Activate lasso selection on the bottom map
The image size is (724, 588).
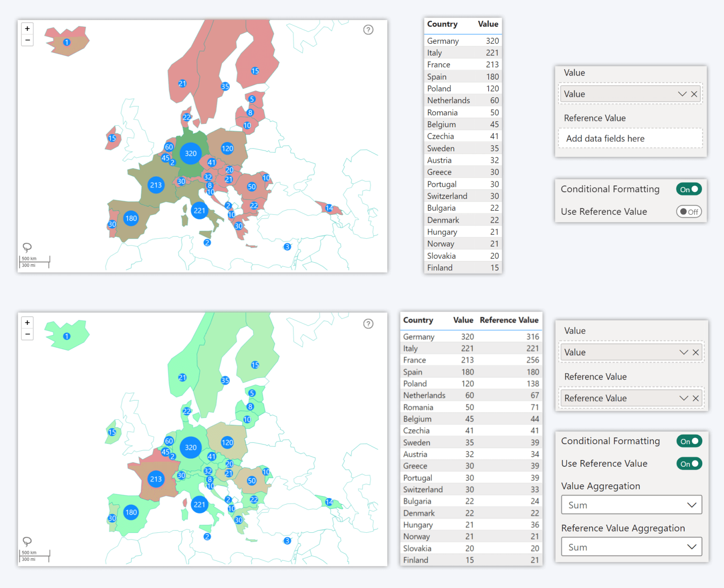(x=27, y=541)
